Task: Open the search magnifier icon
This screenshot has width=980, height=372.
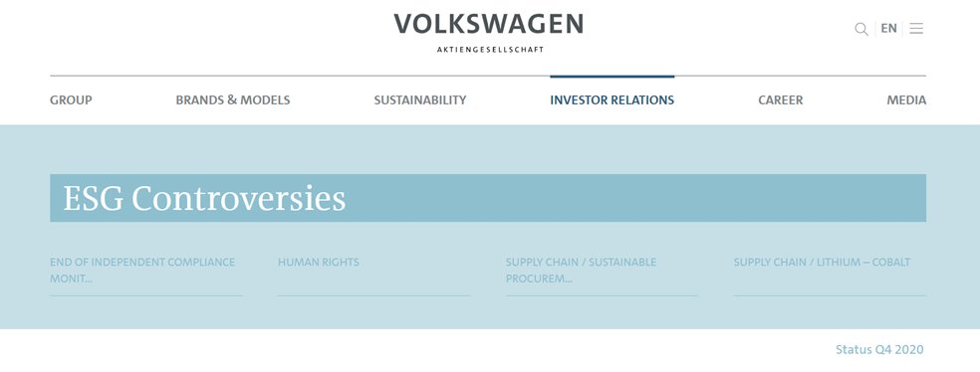Action: (x=861, y=29)
